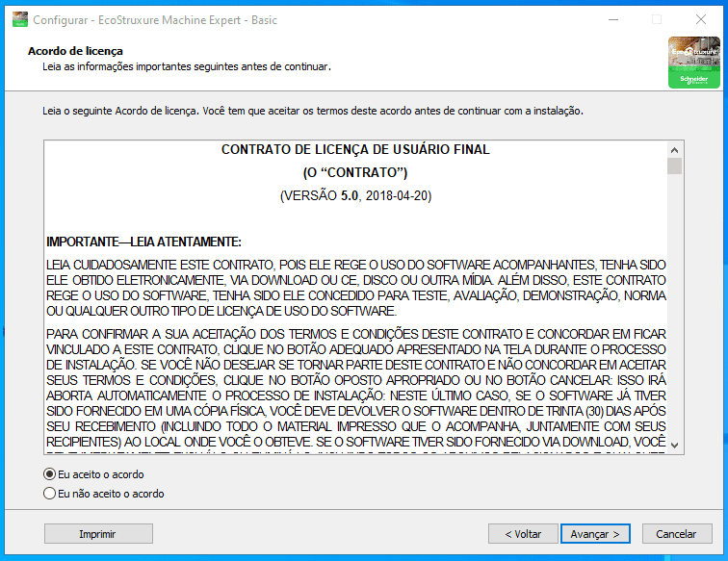
Task: Click "IMPORTANTE—LEIA ATENTAMENTE:" text
Action: coord(143,242)
